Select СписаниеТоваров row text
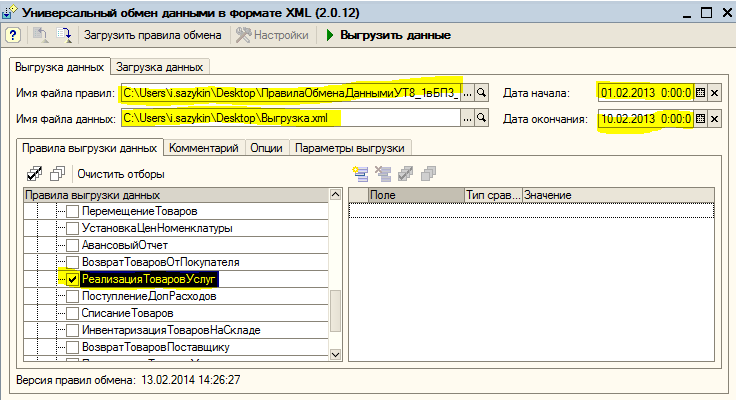Viewport: 736px width, 400px height. [x=128, y=313]
